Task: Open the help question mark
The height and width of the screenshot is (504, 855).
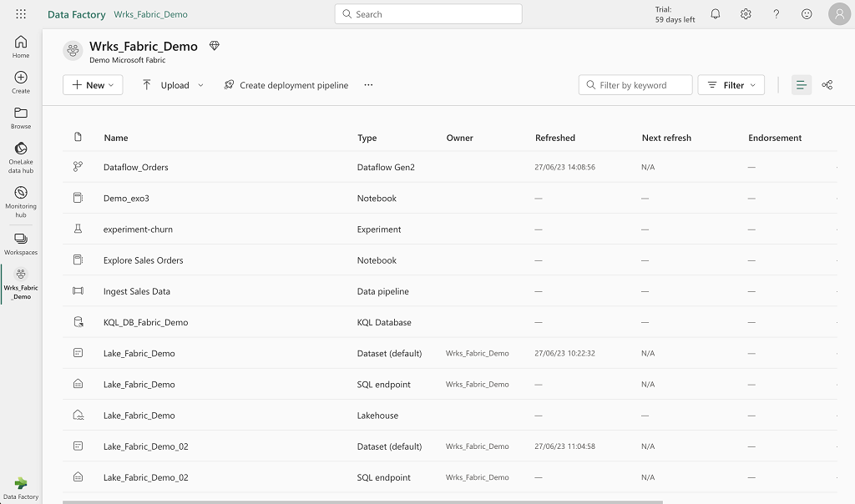Action: 777,14
